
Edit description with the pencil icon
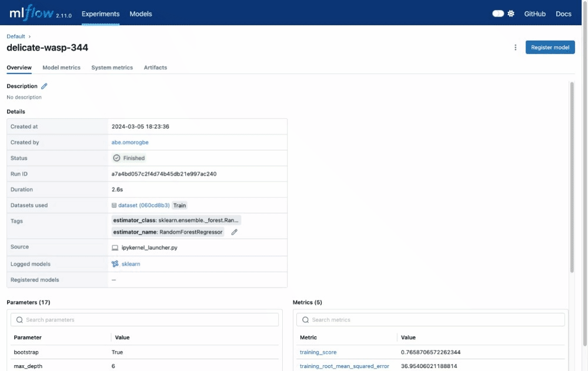(x=44, y=86)
